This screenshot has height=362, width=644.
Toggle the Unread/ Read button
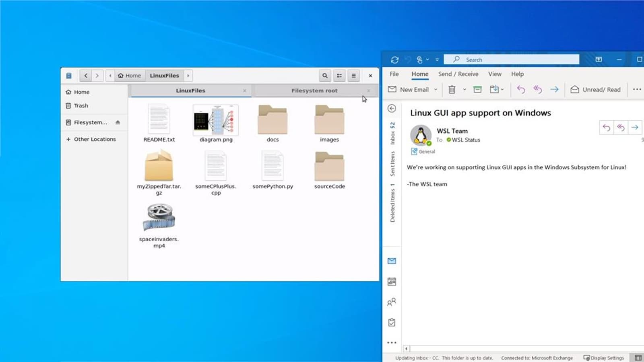click(x=595, y=90)
